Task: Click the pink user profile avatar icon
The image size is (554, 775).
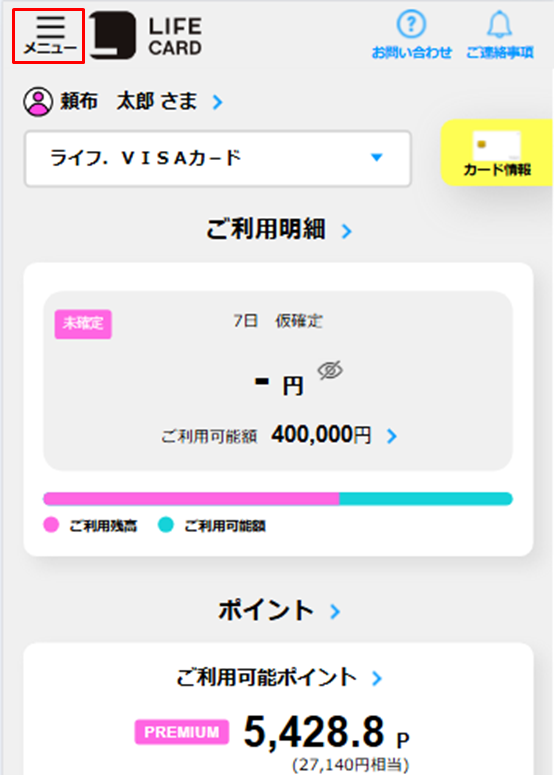Action: pos(38,102)
